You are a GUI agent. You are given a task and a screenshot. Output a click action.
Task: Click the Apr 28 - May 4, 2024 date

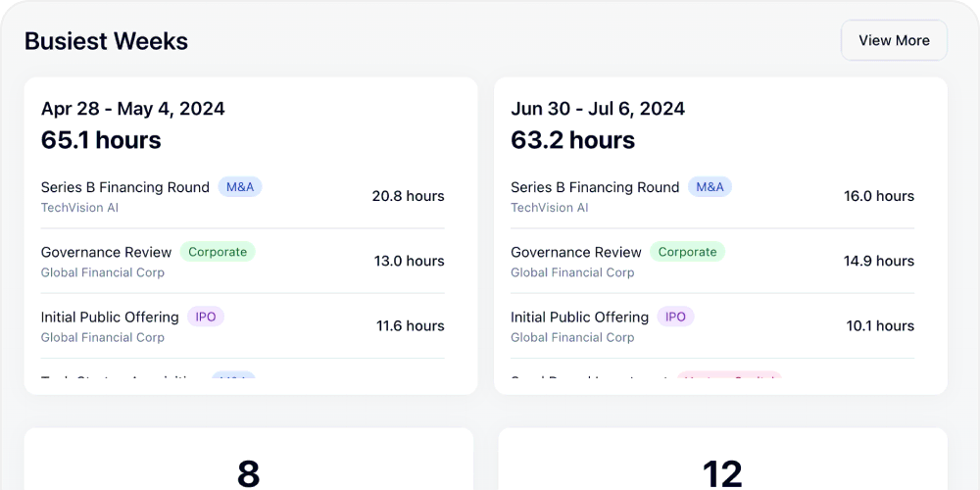click(x=133, y=109)
